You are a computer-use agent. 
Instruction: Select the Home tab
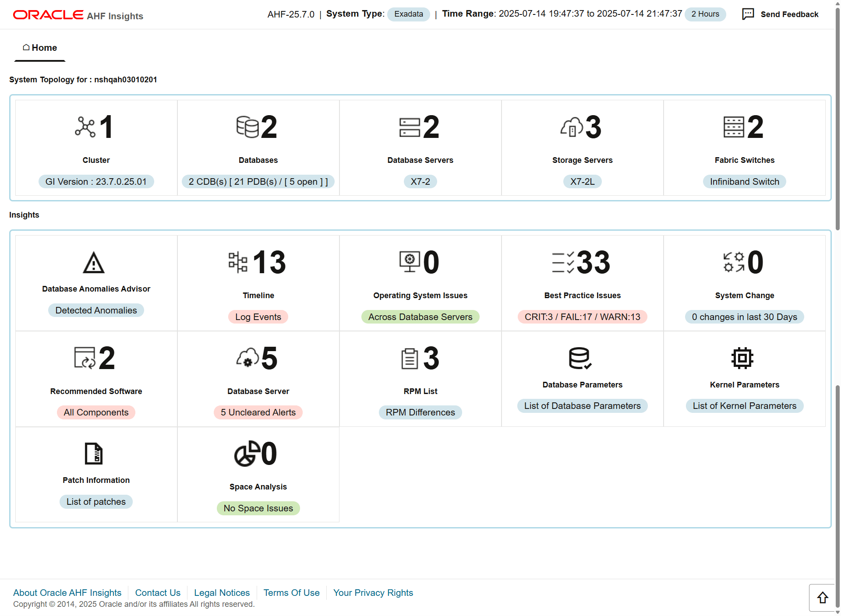click(x=40, y=48)
